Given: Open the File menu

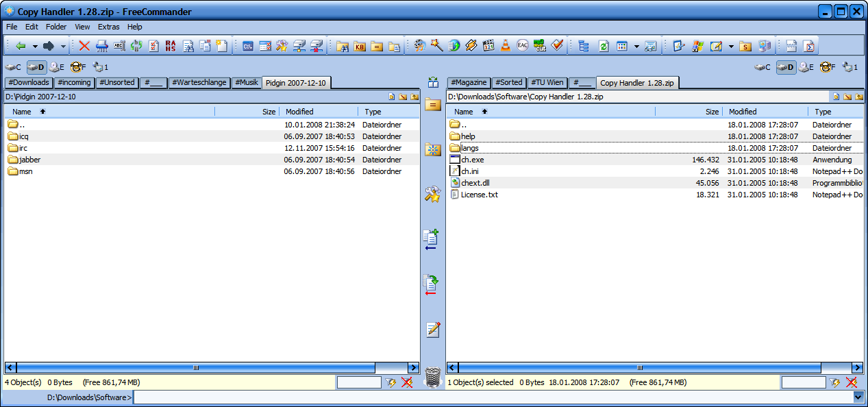Looking at the screenshot, I should point(12,27).
